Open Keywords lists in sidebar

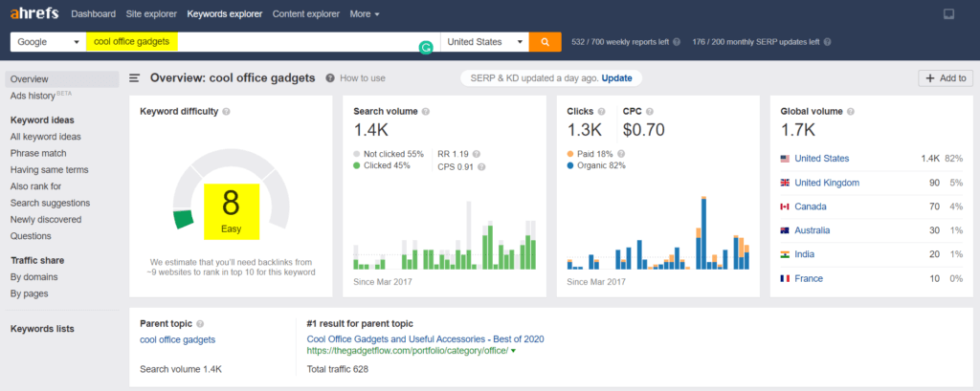click(42, 329)
